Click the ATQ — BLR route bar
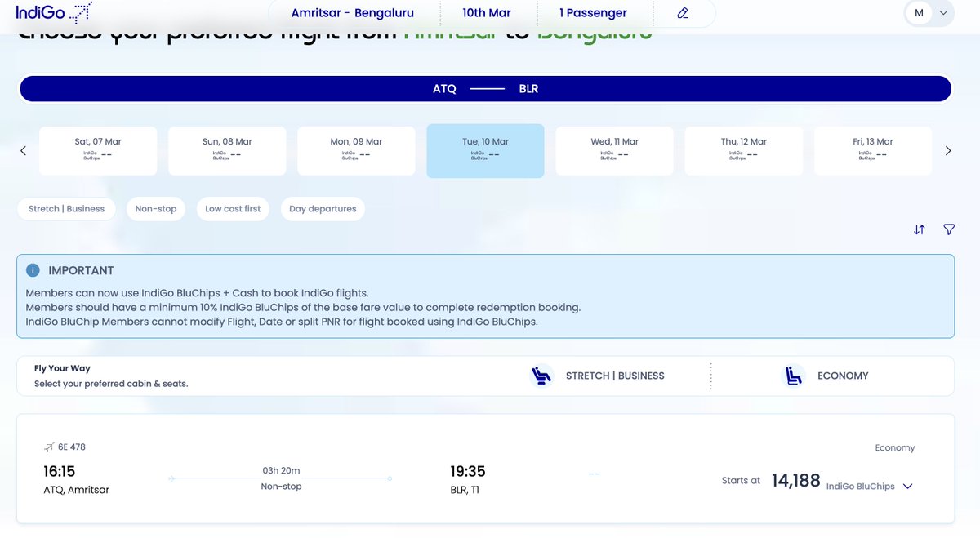Viewport: 980px width, 538px height. click(x=485, y=89)
